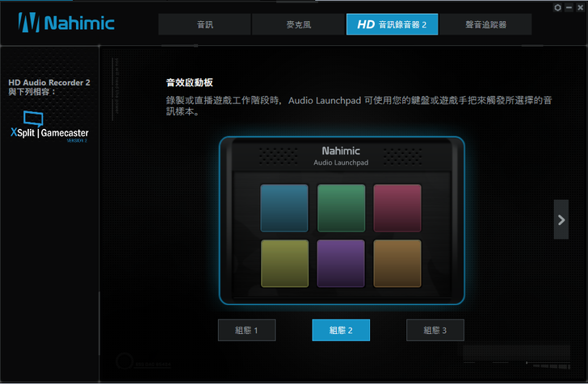The image size is (588, 384).
Task: Click the Nahimic logo
Action: pyautogui.click(x=66, y=23)
